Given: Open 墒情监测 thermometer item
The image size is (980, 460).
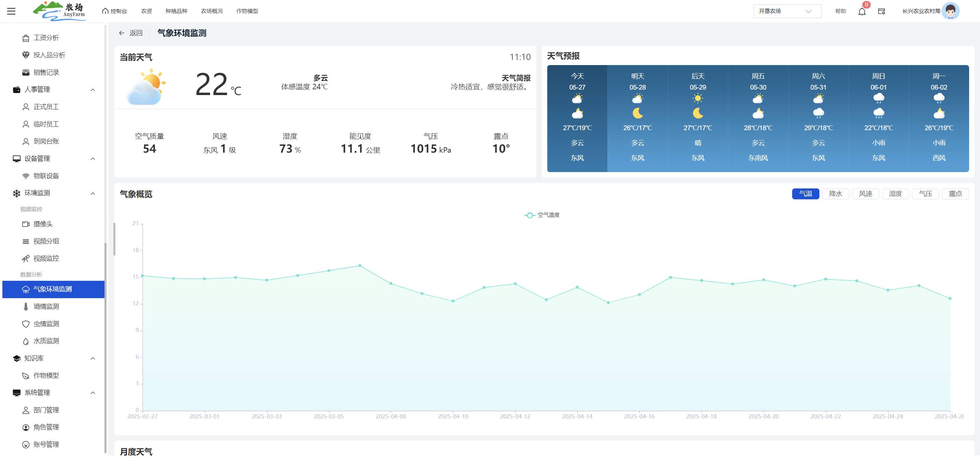Looking at the screenshot, I should (x=46, y=306).
